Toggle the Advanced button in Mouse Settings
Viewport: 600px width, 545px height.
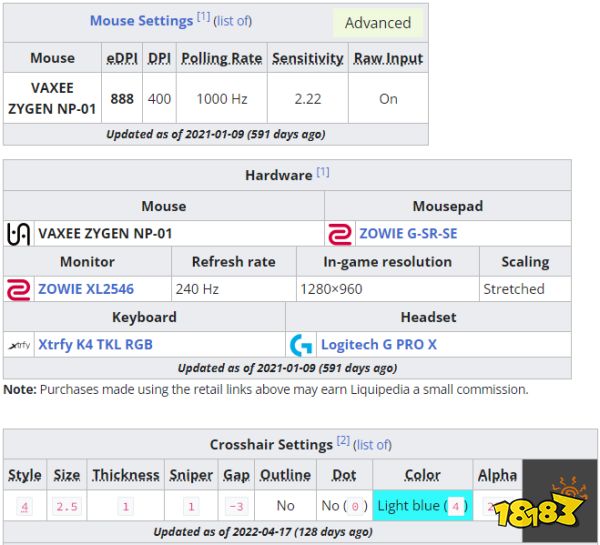point(378,23)
